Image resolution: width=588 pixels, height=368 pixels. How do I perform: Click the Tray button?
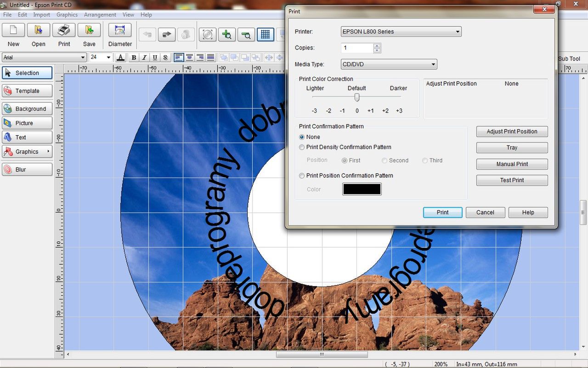pos(512,148)
